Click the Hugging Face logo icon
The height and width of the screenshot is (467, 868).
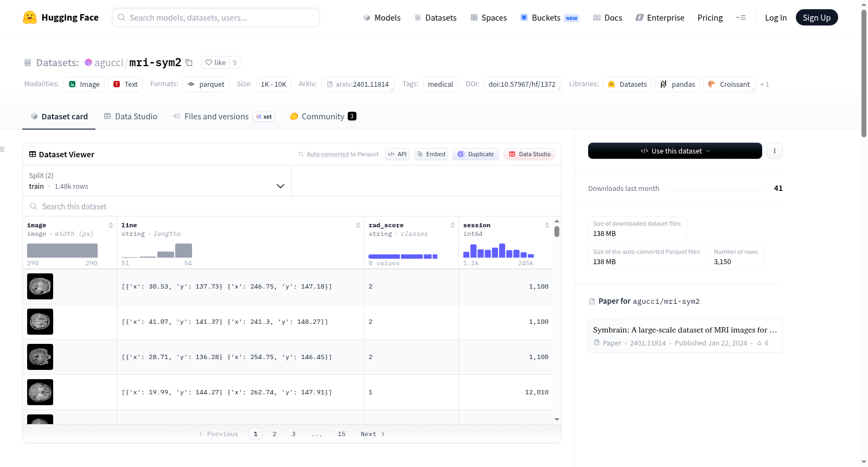coord(30,17)
